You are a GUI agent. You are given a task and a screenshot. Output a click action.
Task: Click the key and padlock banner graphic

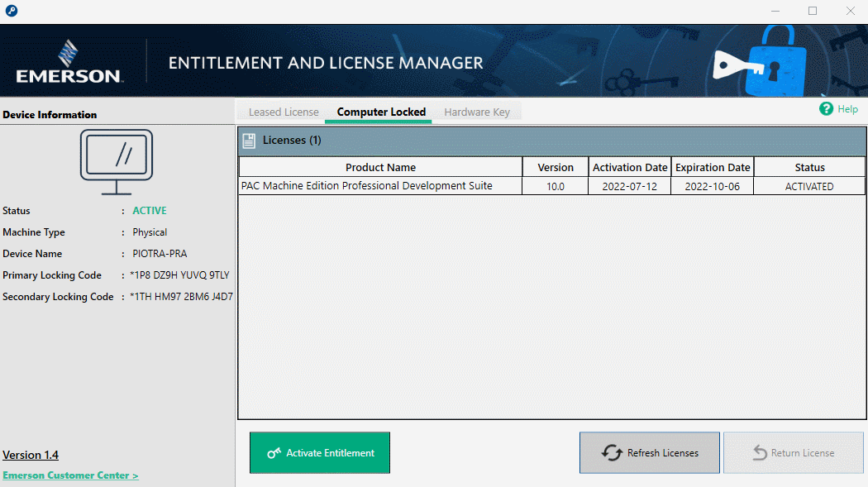pyautogui.click(x=760, y=62)
